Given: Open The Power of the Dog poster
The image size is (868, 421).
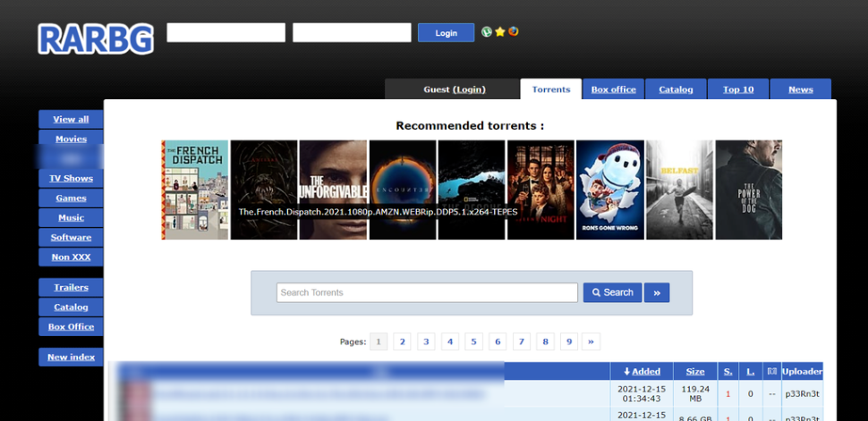Looking at the screenshot, I should (x=749, y=189).
